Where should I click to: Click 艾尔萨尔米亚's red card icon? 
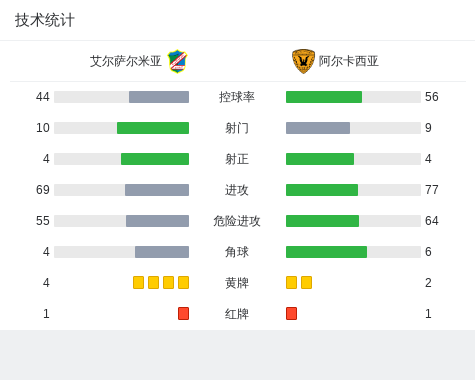(183, 314)
